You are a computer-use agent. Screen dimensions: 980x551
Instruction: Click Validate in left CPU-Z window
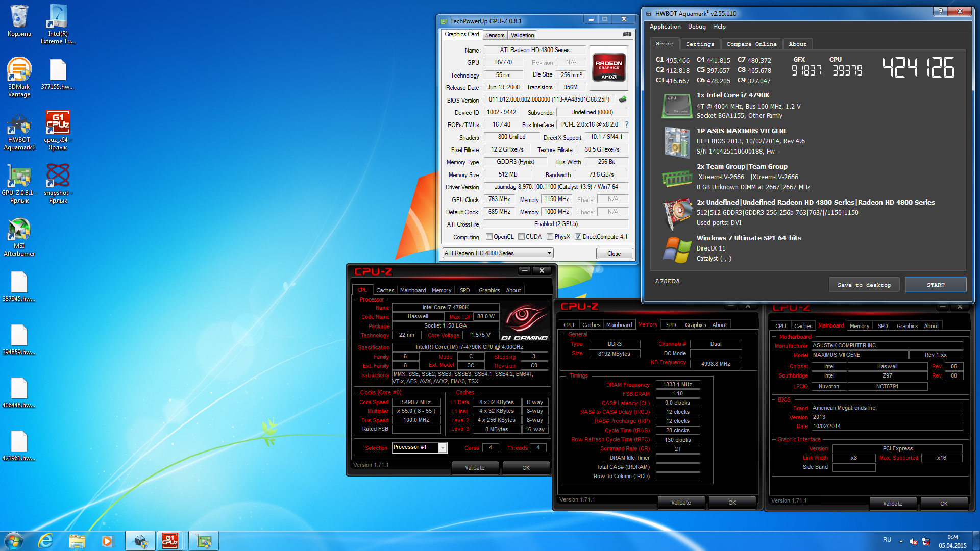tap(475, 468)
